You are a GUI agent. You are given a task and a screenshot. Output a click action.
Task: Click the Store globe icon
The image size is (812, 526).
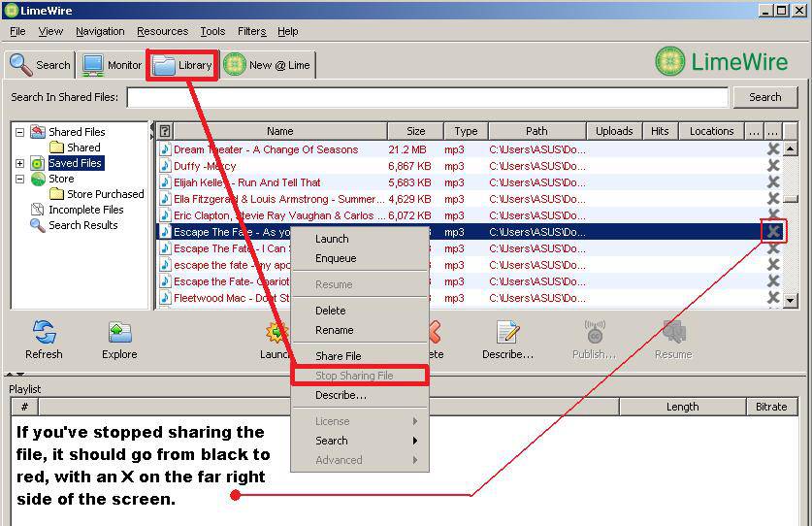tap(38, 179)
